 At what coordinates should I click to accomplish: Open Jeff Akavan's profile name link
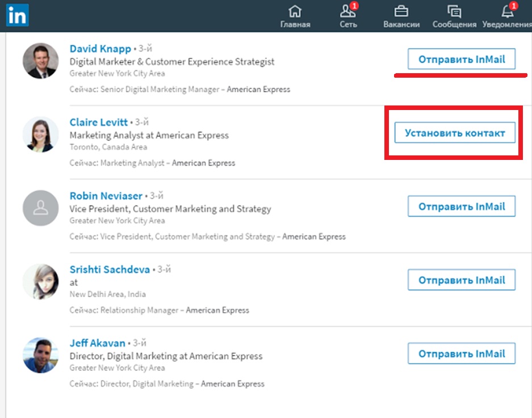[98, 343]
